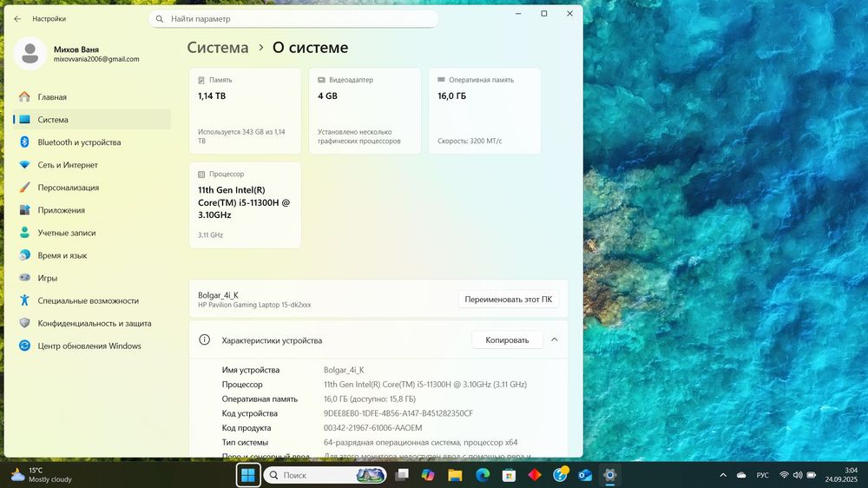Click the accessibility figure icon
Image resolution: width=868 pixels, height=488 pixels.
pyautogui.click(x=24, y=300)
